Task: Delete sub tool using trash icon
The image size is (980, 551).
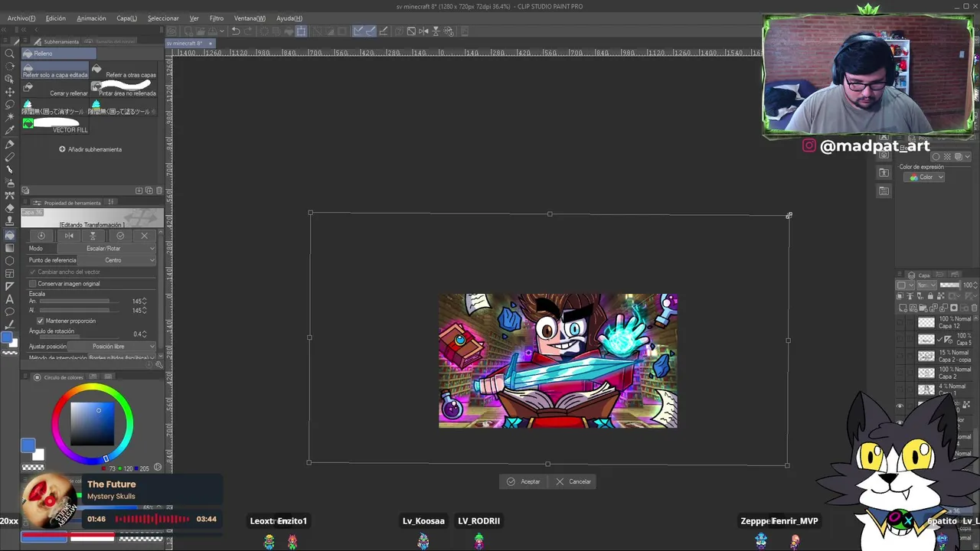Action: click(x=159, y=191)
